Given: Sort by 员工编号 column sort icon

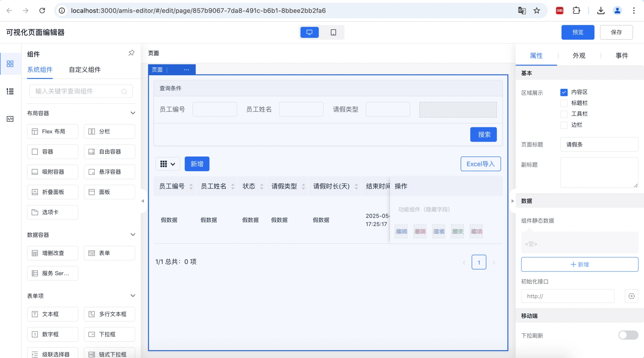Looking at the screenshot, I should tap(191, 186).
